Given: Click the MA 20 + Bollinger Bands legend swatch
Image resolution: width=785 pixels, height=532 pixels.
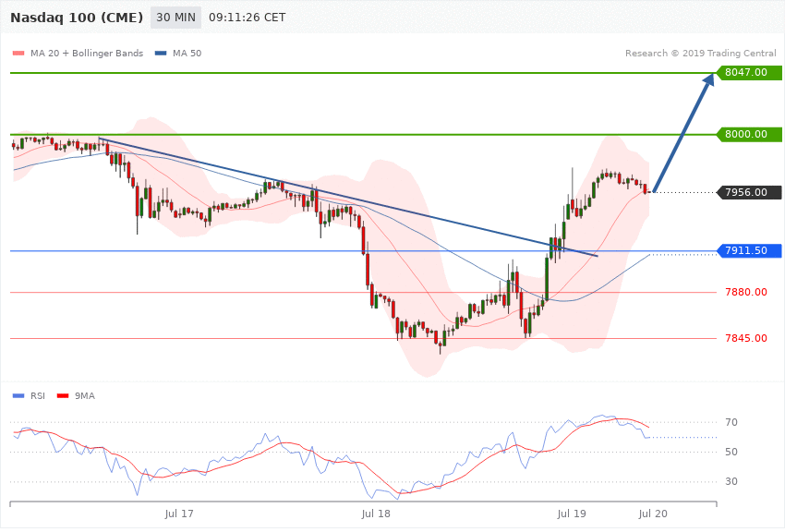Looking at the screenshot, I should click(18, 53).
